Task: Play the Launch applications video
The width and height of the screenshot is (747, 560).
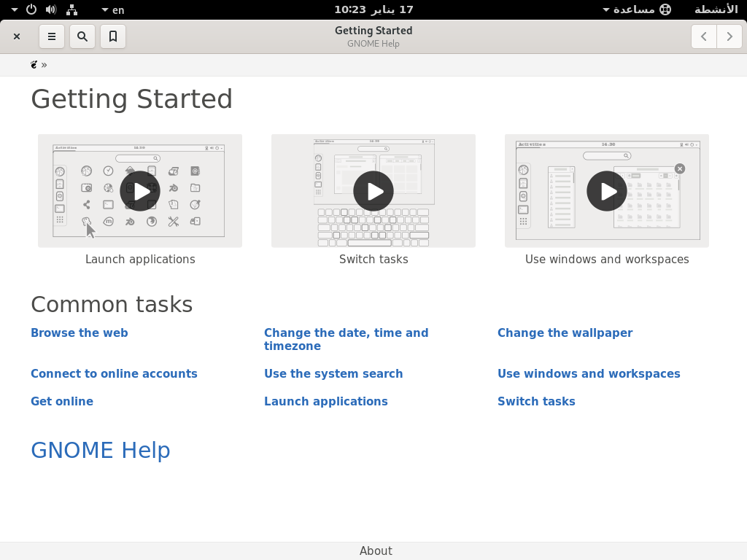Action: [140, 191]
